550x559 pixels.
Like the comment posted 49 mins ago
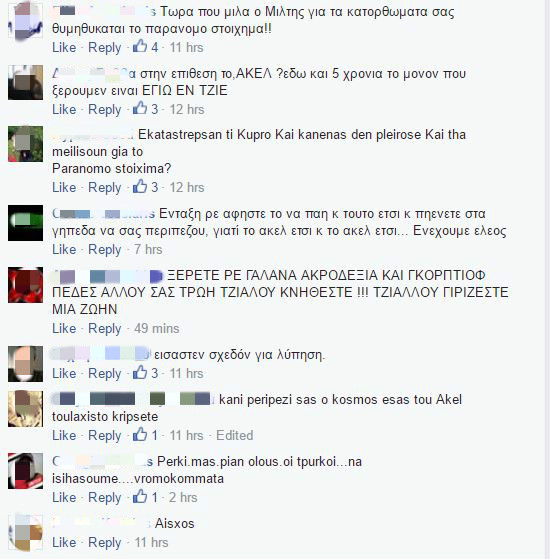[x=64, y=328]
